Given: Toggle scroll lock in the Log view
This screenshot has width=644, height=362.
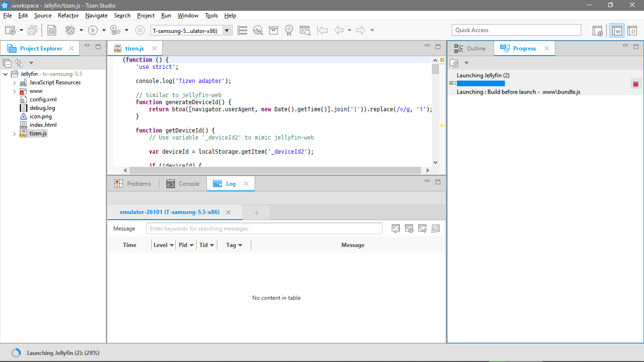Looking at the screenshot, I should [x=435, y=228].
